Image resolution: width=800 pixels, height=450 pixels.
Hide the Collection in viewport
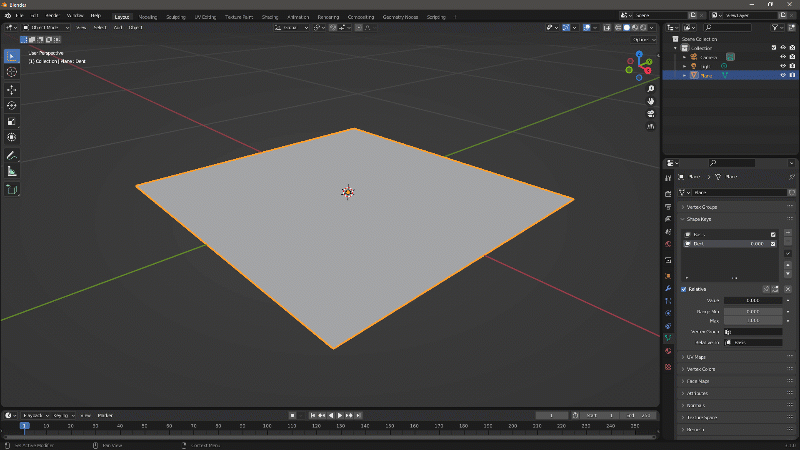783,47
